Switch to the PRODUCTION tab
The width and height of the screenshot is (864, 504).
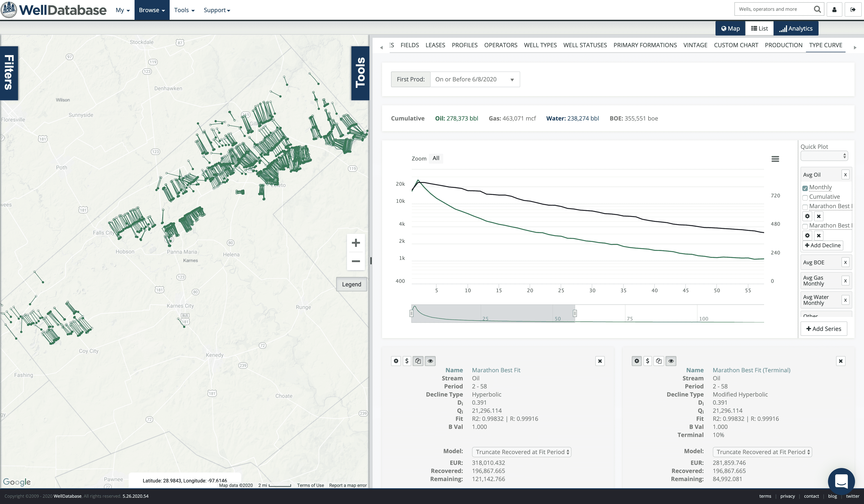pyautogui.click(x=783, y=45)
